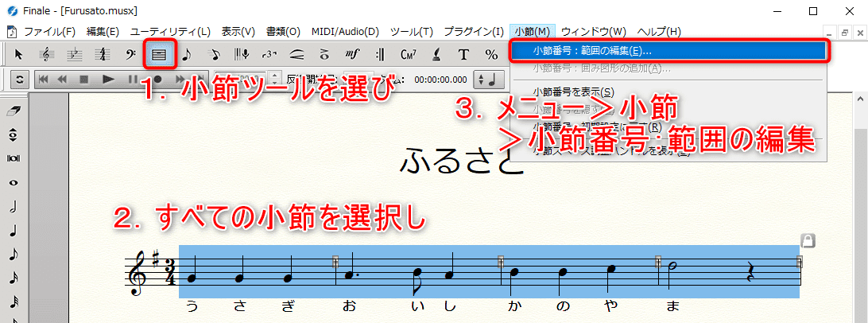Image resolution: width=868 pixels, height=323 pixels.
Task: Select the quarter note duration
Action: coord(13,231)
